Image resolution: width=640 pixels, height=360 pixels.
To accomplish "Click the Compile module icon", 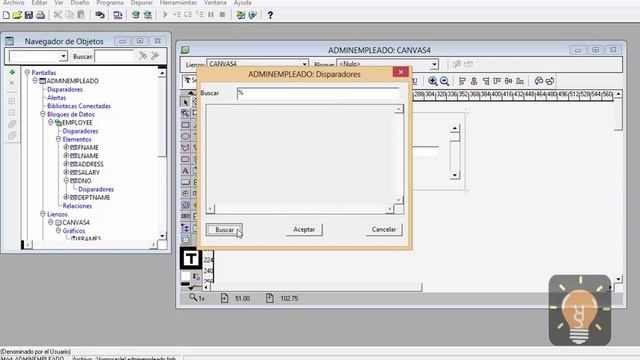I will click(x=136, y=15).
